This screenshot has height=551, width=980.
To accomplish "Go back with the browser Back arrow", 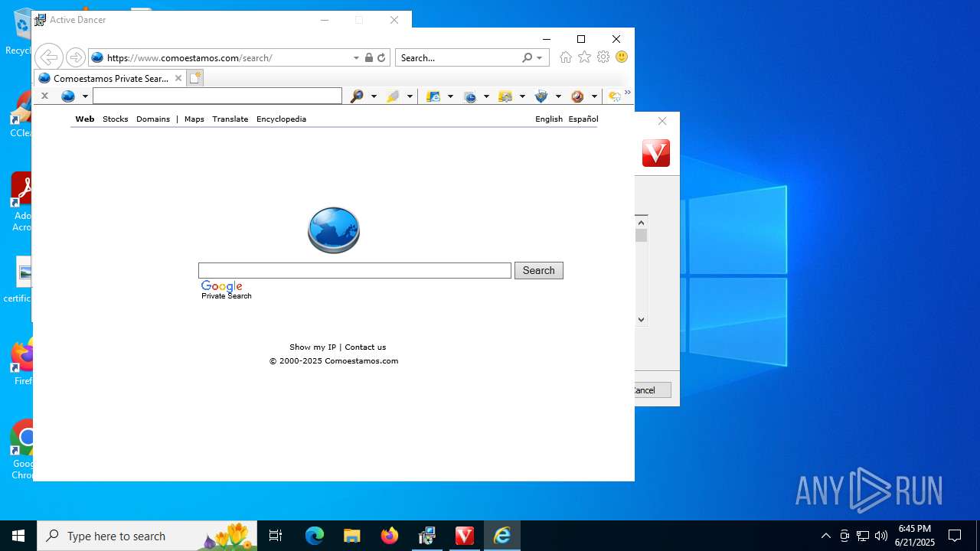I will [48, 57].
